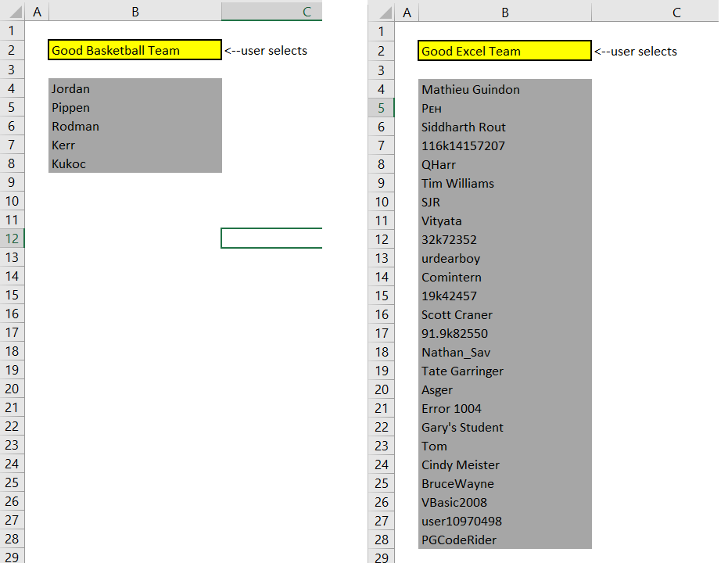The width and height of the screenshot is (728, 563).
Task: Select column C header on the right sheet
Action: pos(674,12)
